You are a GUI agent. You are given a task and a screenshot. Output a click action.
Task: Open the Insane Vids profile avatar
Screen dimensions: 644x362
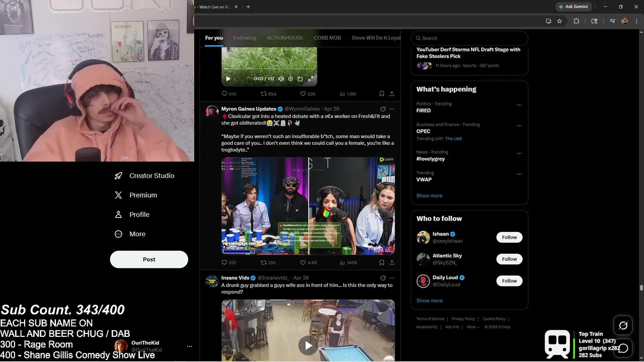pyautogui.click(x=212, y=281)
